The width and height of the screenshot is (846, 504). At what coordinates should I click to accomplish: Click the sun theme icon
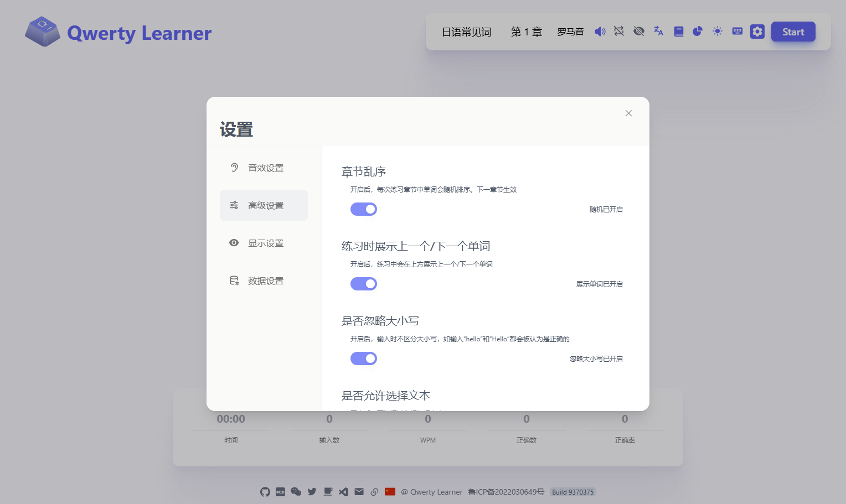[718, 32]
